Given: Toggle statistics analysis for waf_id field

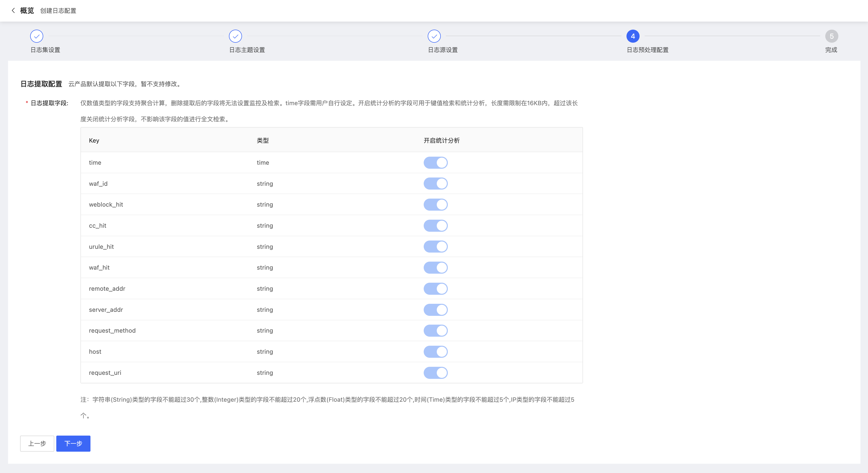Looking at the screenshot, I should (x=435, y=184).
